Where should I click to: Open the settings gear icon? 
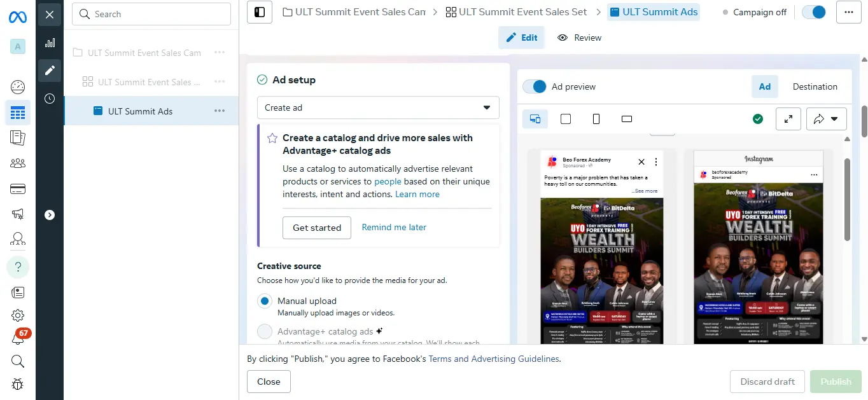pos(18,315)
